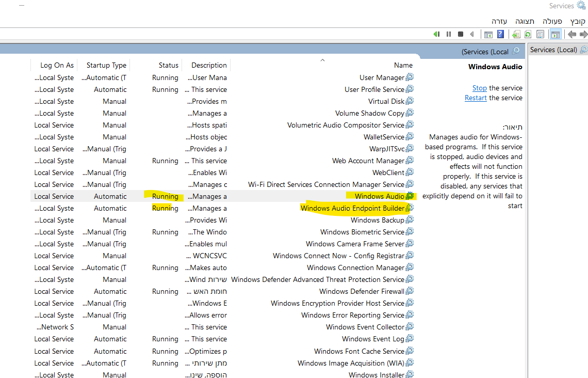Image resolution: width=588 pixels, height=378 pixels.
Task: Click the gear icon of Windows Connection Manager
Action: pyautogui.click(x=410, y=267)
